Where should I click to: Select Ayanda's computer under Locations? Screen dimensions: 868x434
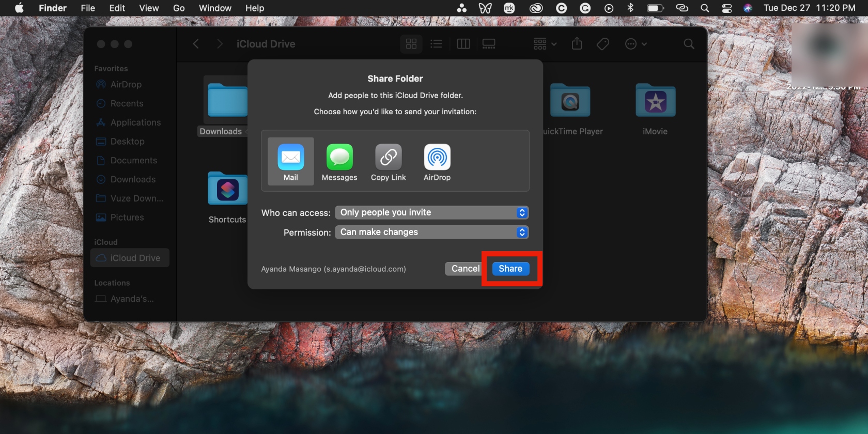125,299
